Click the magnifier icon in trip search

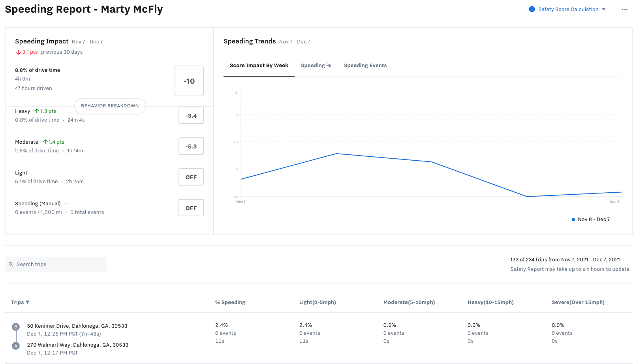coord(11,265)
